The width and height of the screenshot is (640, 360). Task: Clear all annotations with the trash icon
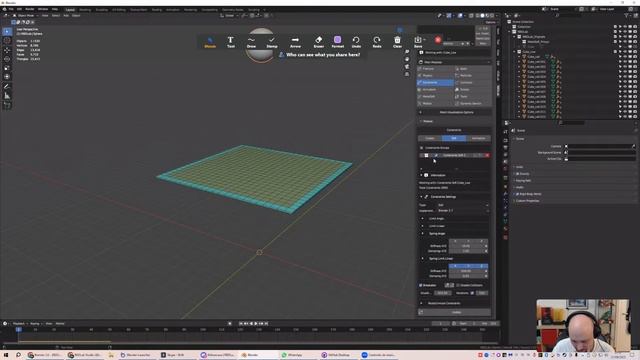point(397,42)
